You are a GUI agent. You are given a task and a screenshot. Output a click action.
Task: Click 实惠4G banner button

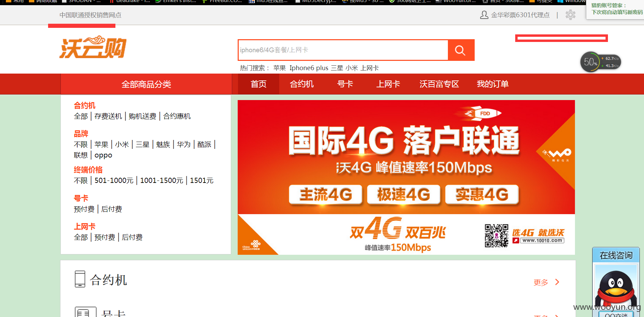pyautogui.click(x=482, y=195)
